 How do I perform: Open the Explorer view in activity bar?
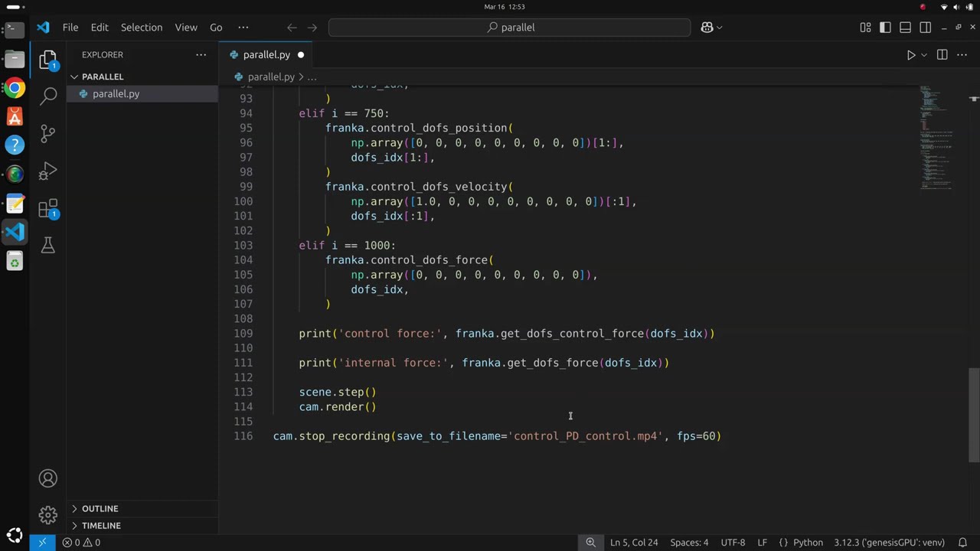tap(47, 59)
